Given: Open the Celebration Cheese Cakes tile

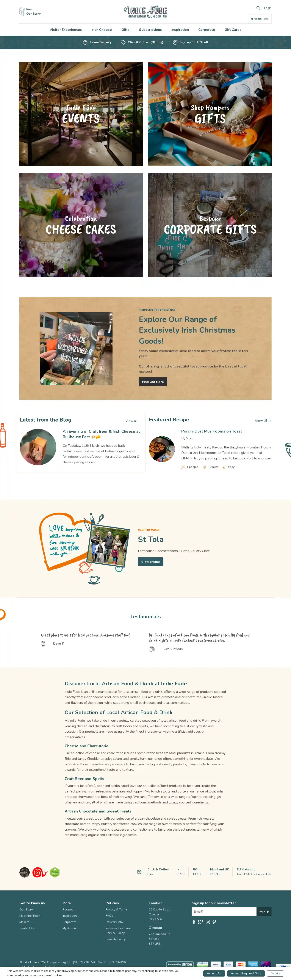Looking at the screenshot, I should click(81, 225).
